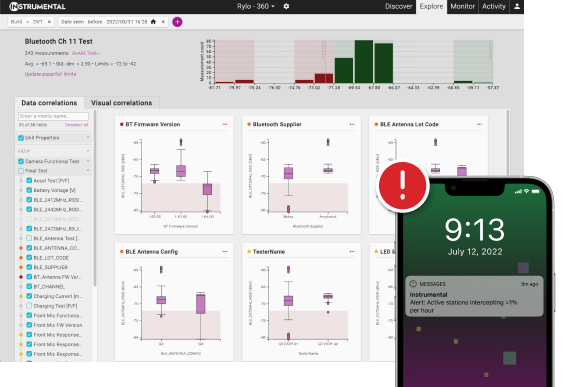Screen dimensions: 562x387
Task: Remove the Build = DVT filter
Action: [49, 22]
